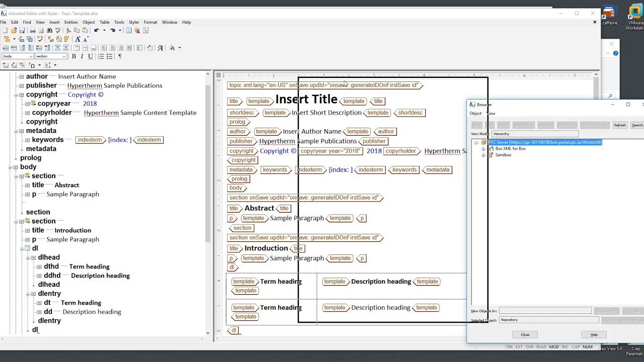The height and width of the screenshot is (362, 644).
Task: Click Search in the Browser window
Action: click(637, 125)
